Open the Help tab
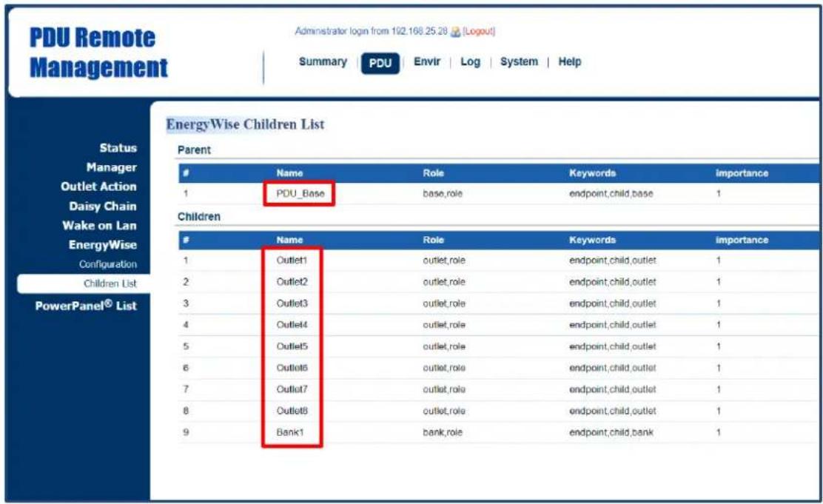Screen dimensions: 823x504 coord(569,62)
